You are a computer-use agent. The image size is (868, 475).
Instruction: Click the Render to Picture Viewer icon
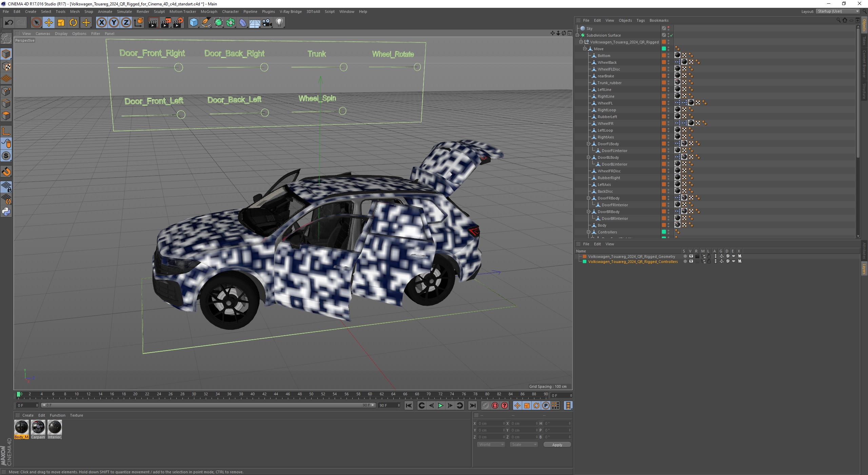coord(166,23)
